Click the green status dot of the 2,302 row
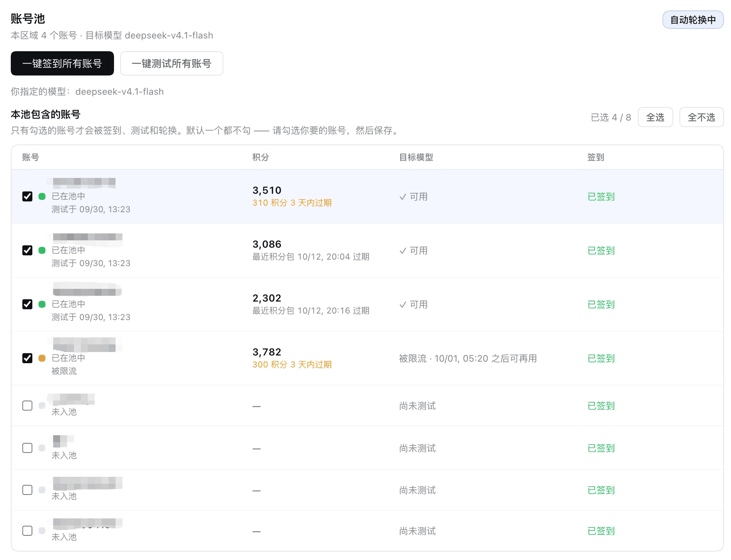Viewport: 731px width, 560px height. (42, 304)
